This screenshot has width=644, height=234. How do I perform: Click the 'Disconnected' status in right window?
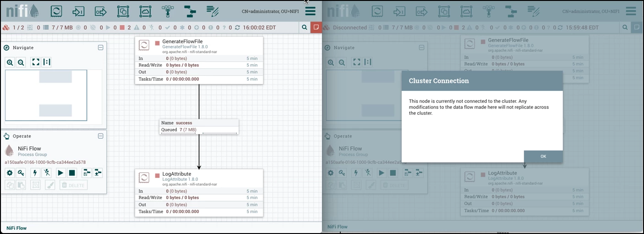coord(349,28)
